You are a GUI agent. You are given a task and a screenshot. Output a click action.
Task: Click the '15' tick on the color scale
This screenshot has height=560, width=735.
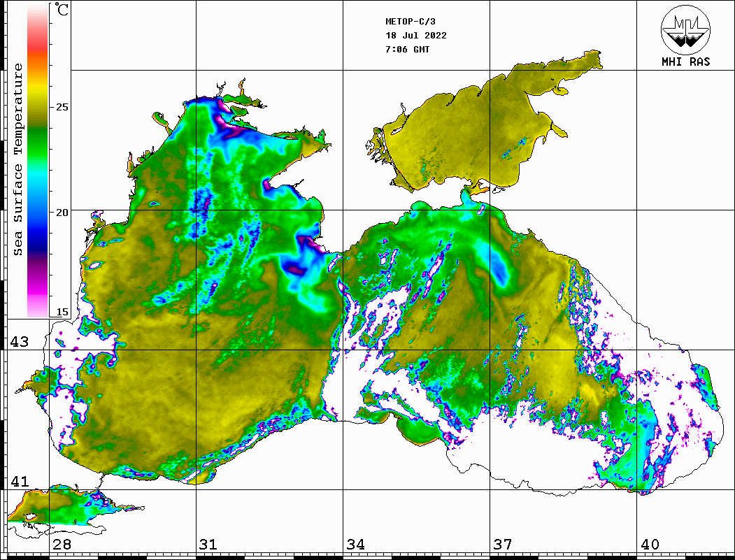pyautogui.click(x=62, y=312)
